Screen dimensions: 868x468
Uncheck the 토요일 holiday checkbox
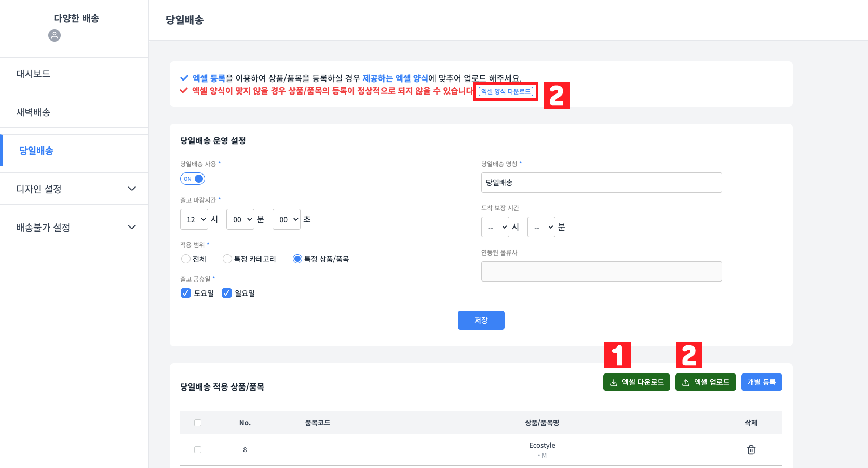pyautogui.click(x=186, y=293)
